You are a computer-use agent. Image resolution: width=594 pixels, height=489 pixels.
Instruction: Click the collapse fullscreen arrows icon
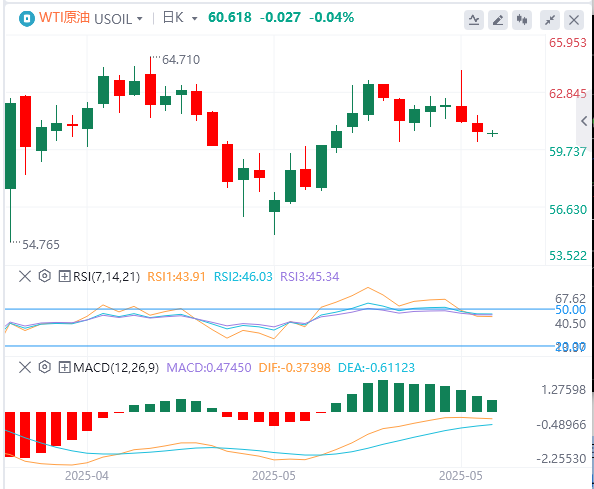(x=550, y=20)
